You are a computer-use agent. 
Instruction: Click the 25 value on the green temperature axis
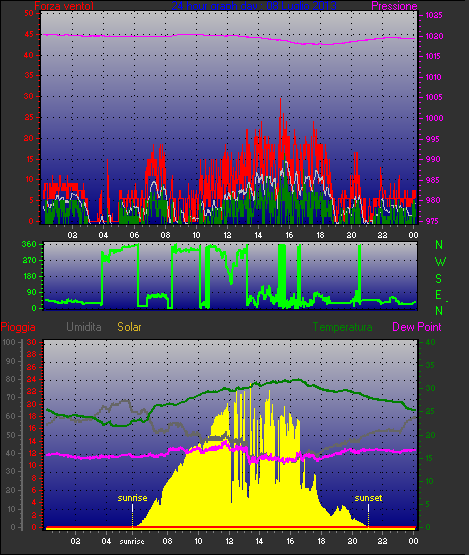pos(430,412)
